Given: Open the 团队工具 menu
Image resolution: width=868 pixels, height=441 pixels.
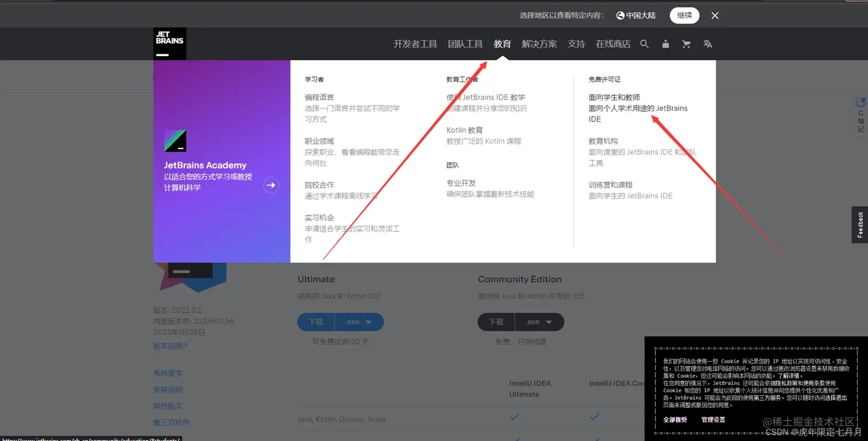Looking at the screenshot, I should click(465, 44).
